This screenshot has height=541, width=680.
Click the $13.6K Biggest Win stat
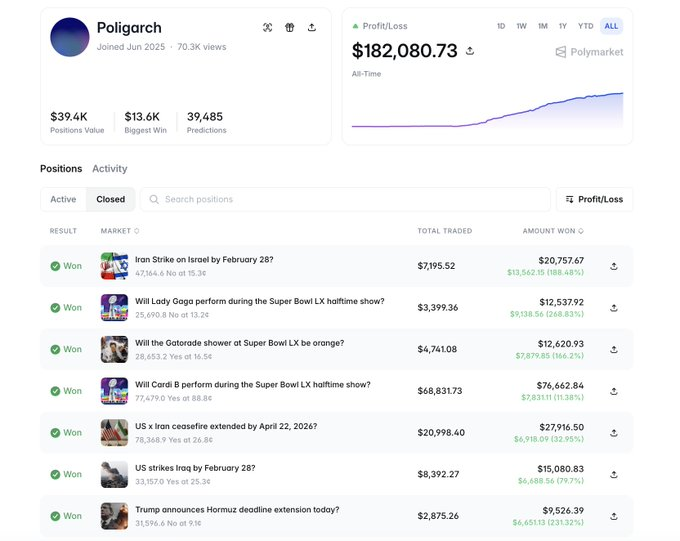[x=145, y=122]
